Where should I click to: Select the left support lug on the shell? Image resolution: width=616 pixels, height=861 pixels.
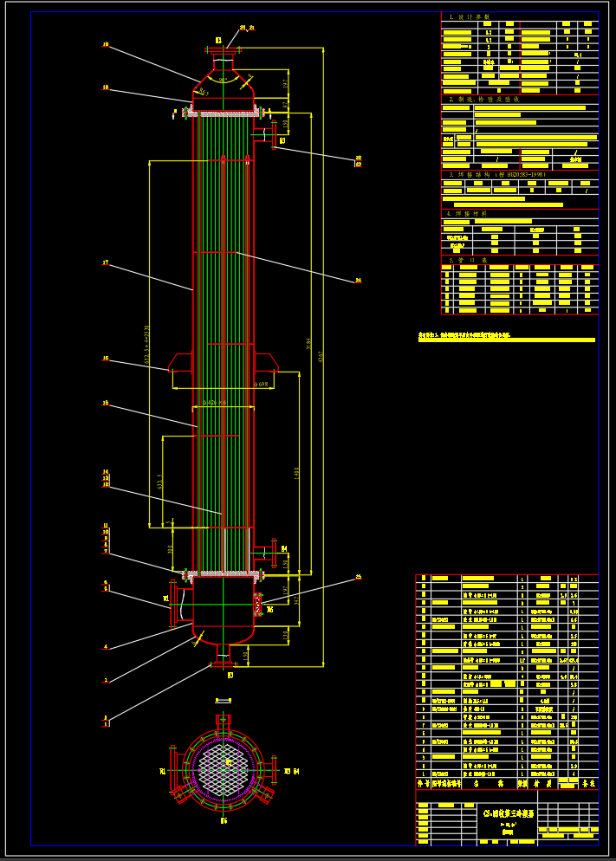pos(180,360)
